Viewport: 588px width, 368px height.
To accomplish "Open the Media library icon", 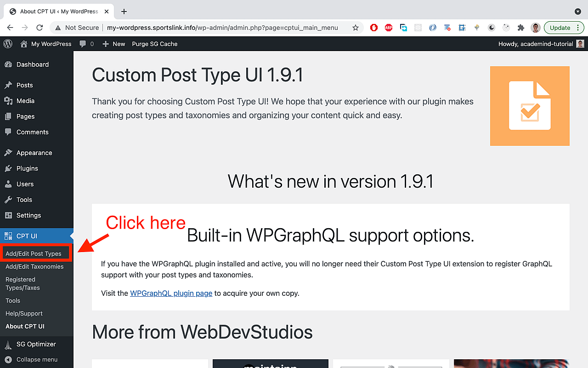I will 9,101.
